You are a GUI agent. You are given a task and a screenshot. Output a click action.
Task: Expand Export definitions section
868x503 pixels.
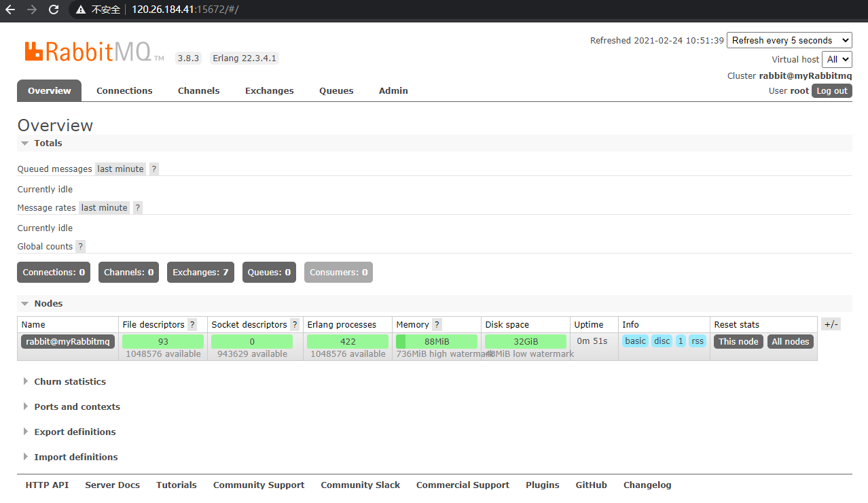pyautogui.click(x=68, y=432)
